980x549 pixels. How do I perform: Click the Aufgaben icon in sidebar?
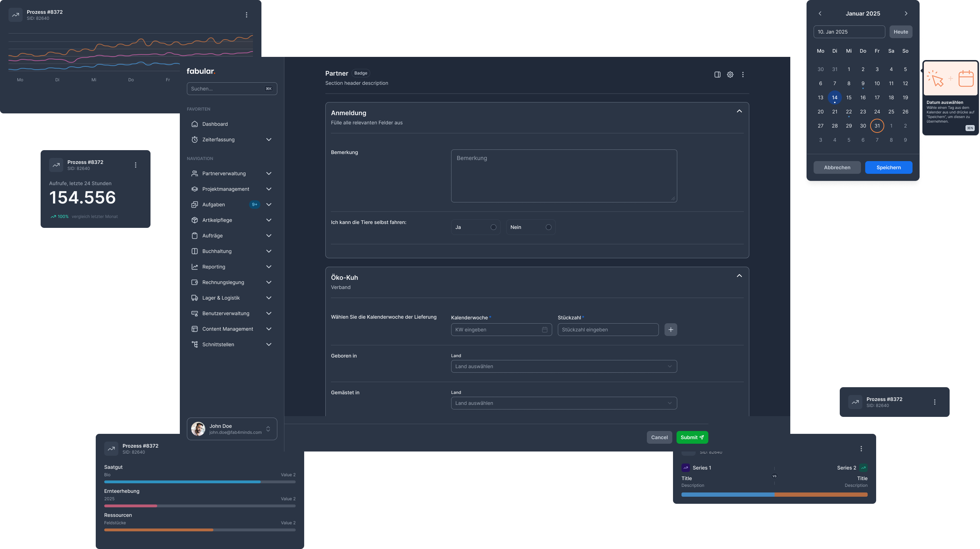[x=194, y=205]
